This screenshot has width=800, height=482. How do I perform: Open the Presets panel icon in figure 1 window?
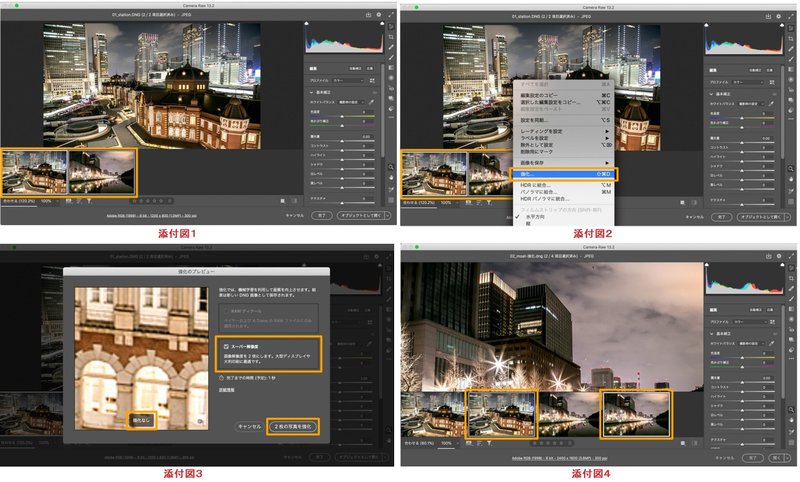pos(391,108)
